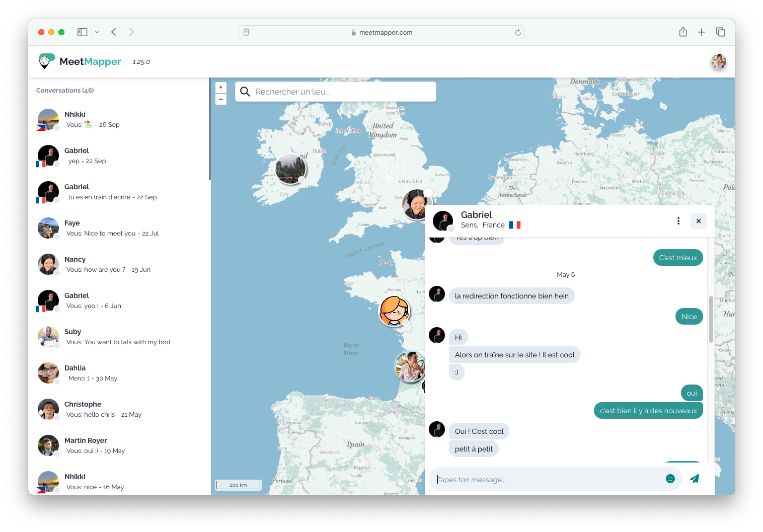Image resolution: width=763 pixels, height=532 pixels.
Task: Click the meetmapper.com address bar
Action: coord(381,32)
